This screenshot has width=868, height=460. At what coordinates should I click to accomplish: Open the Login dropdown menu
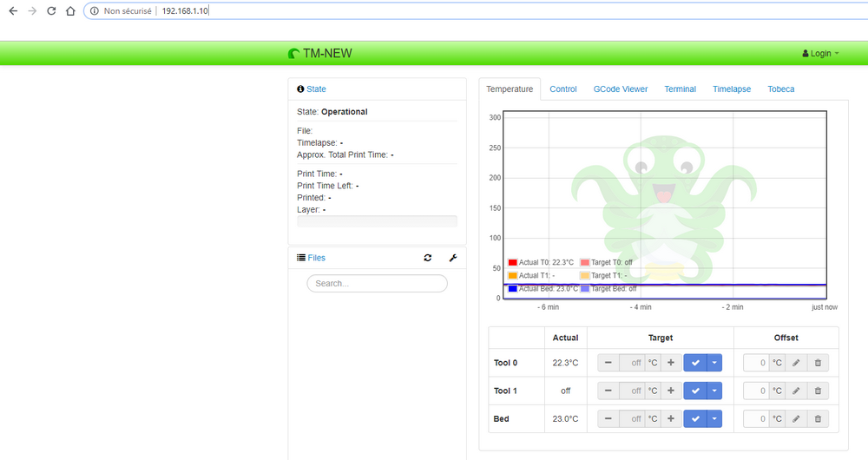point(820,54)
